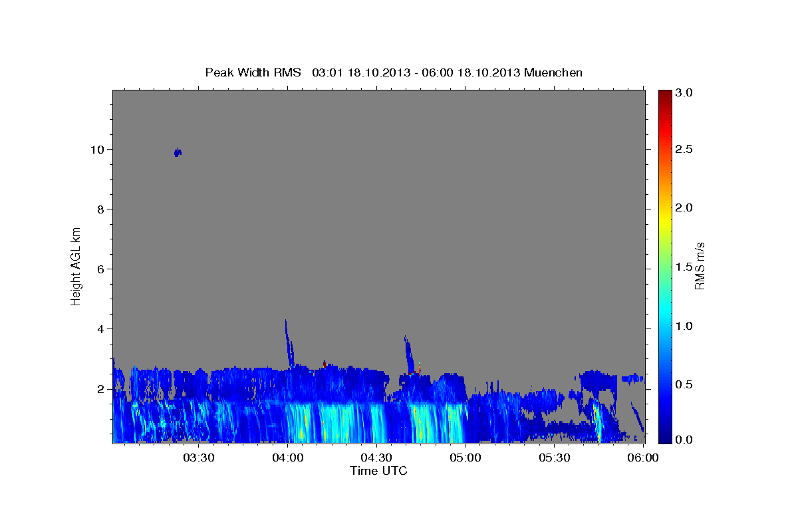This screenshot has width=798, height=532.
Task: Click the colorbar value 2.5
Action: [685, 149]
